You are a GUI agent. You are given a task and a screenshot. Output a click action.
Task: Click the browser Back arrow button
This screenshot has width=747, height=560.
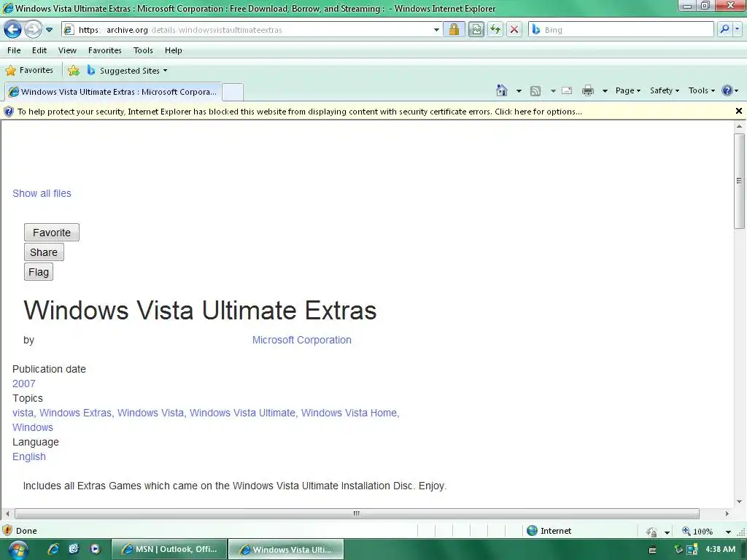(13, 29)
